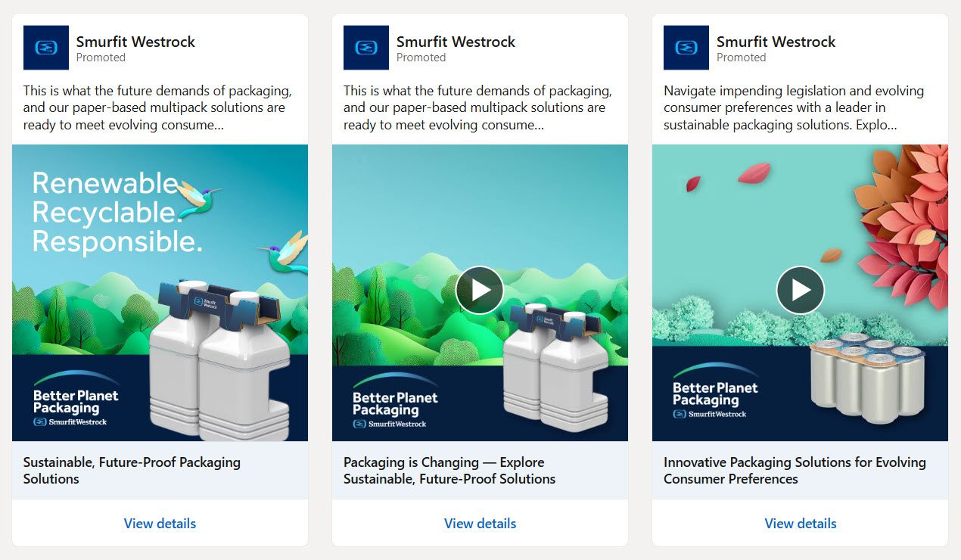View details of the first ad card
This screenshot has width=961, height=560.
coord(160,524)
